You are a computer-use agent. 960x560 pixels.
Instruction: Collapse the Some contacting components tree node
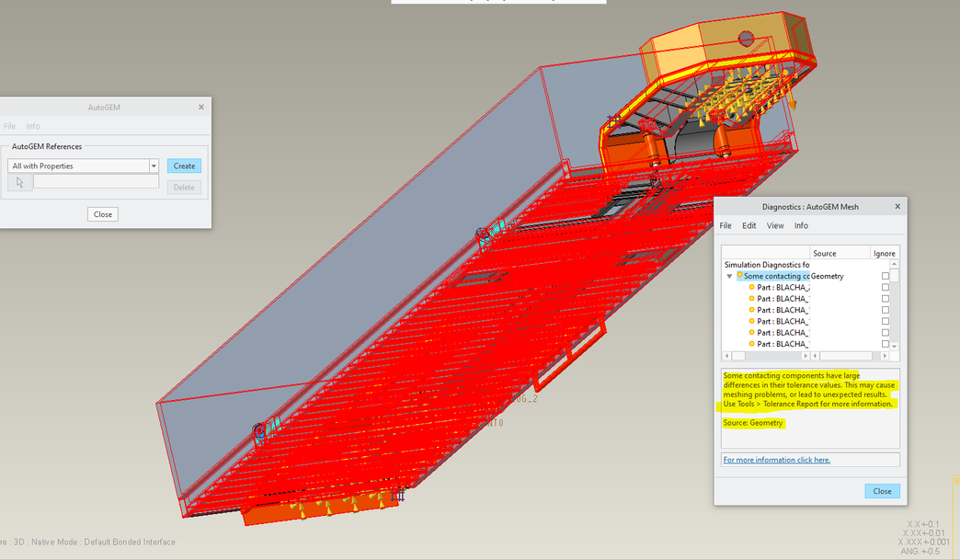tap(729, 277)
